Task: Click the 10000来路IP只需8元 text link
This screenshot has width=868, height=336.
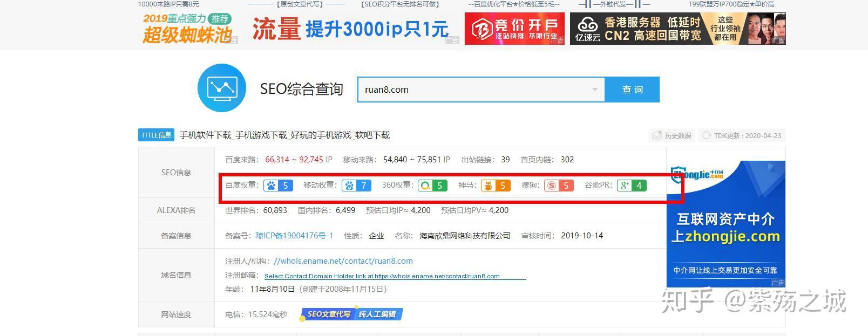Action: pyautogui.click(x=168, y=4)
